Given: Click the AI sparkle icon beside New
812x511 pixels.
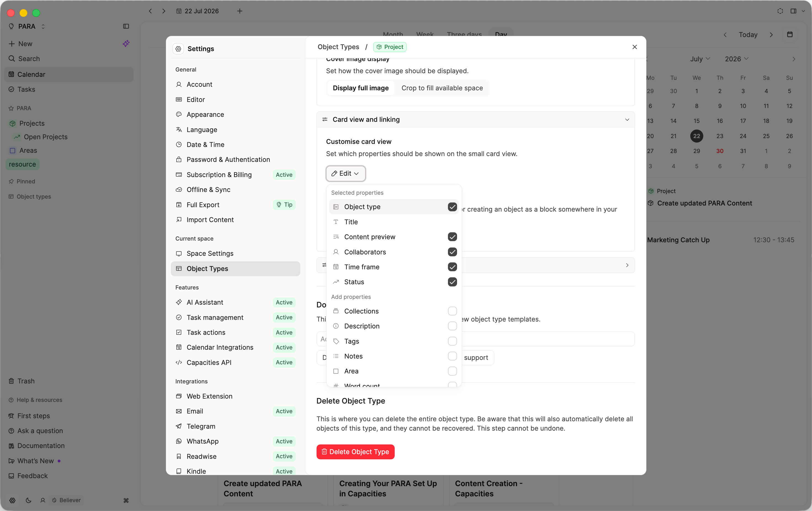Looking at the screenshot, I should click(x=126, y=44).
